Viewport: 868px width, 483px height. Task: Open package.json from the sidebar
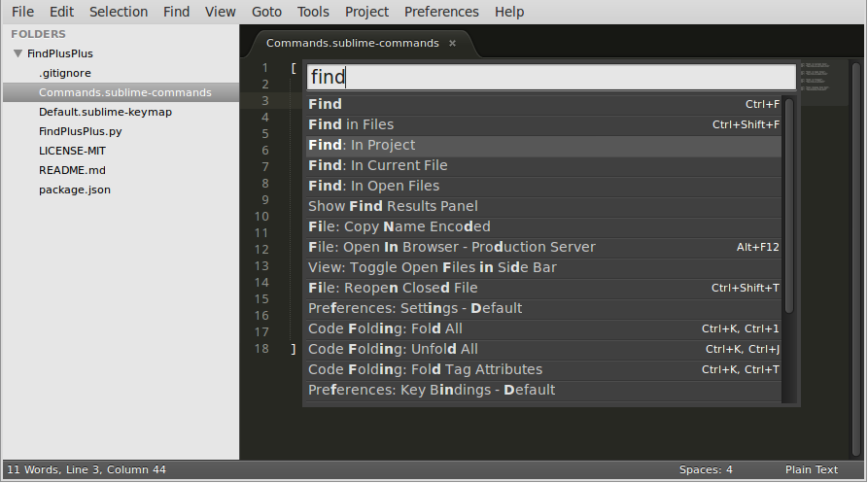(75, 190)
